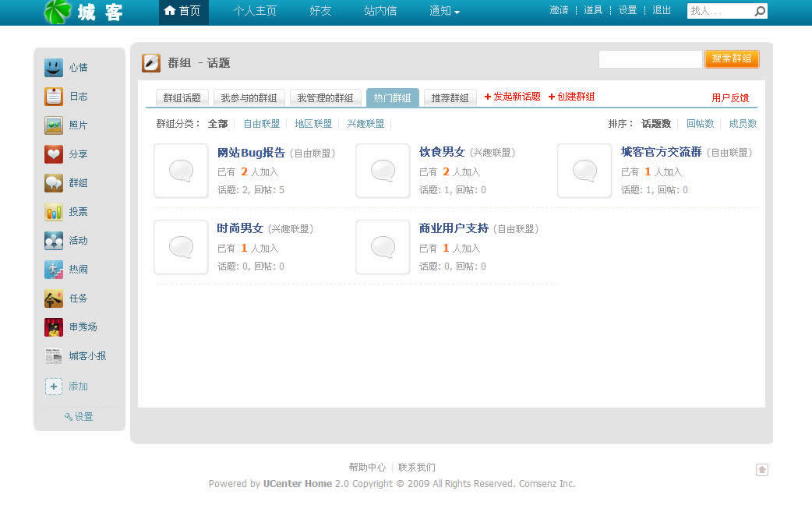The image size is (812, 526).
Task: Open the 饮食男女 group thumbnail
Action: point(383,171)
